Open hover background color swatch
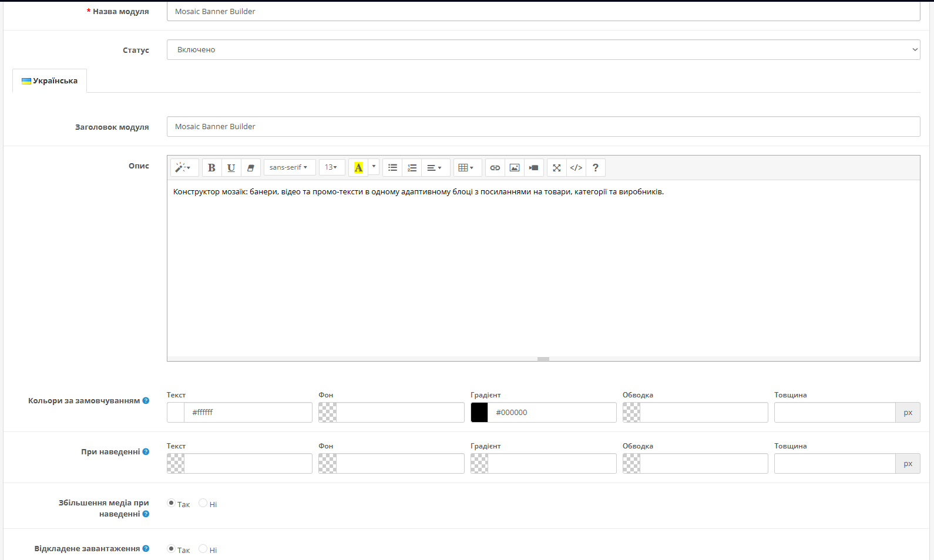This screenshot has width=934, height=560. click(x=328, y=464)
